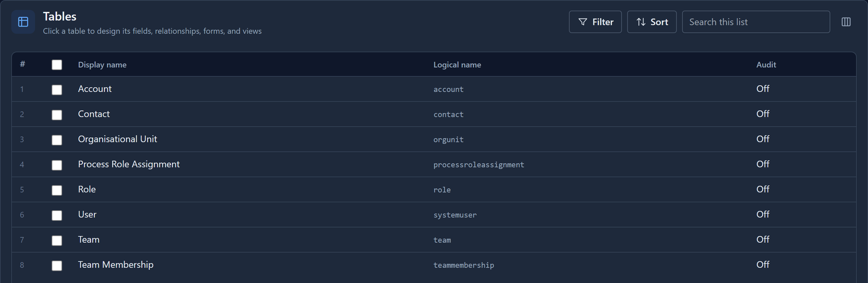Screen dimensions: 868x283
Task: Click the funnel icon in Filter
Action: [583, 22]
